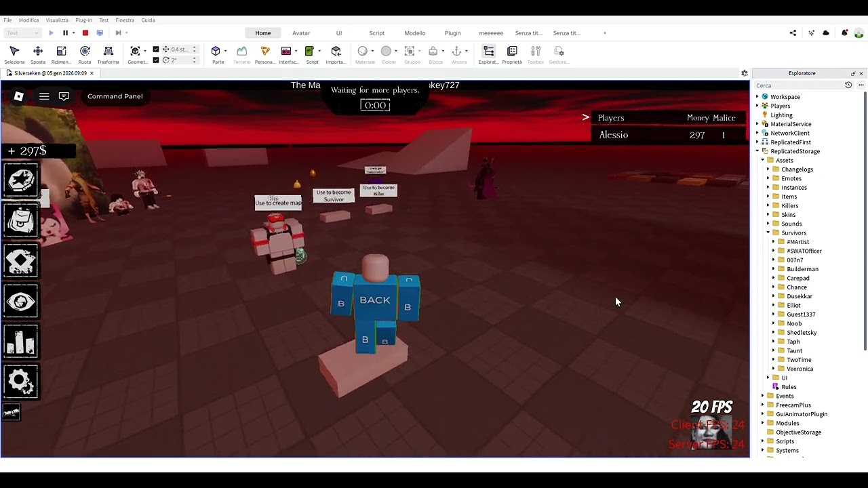Switch to the Avatar ribbon tab
Image resolution: width=868 pixels, height=488 pixels.
301,33
